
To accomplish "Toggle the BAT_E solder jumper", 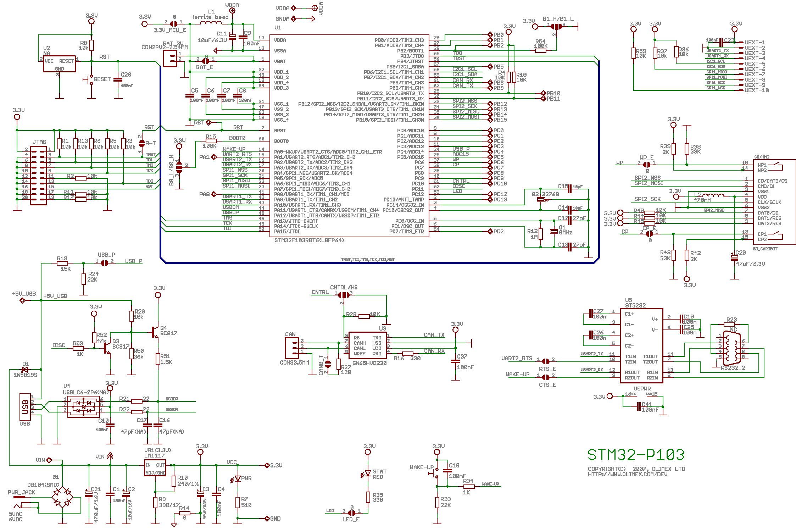I will (206, 61).
